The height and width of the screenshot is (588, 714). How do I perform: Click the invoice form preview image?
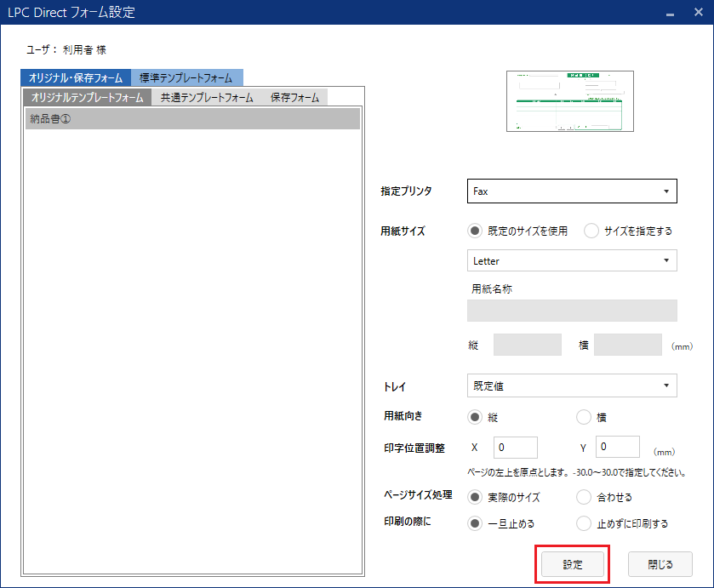[x=569, y=101]
